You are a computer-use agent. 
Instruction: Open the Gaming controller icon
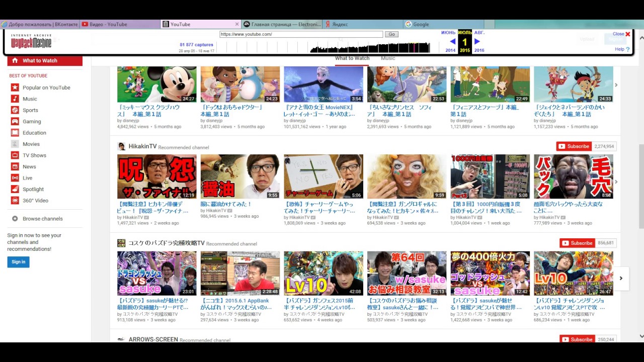click(15, 122)
